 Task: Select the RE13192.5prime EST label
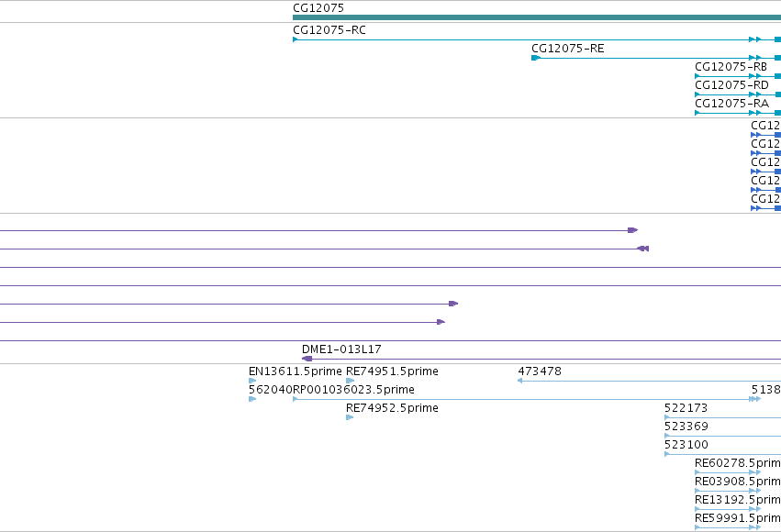click(x=738, y=500)
